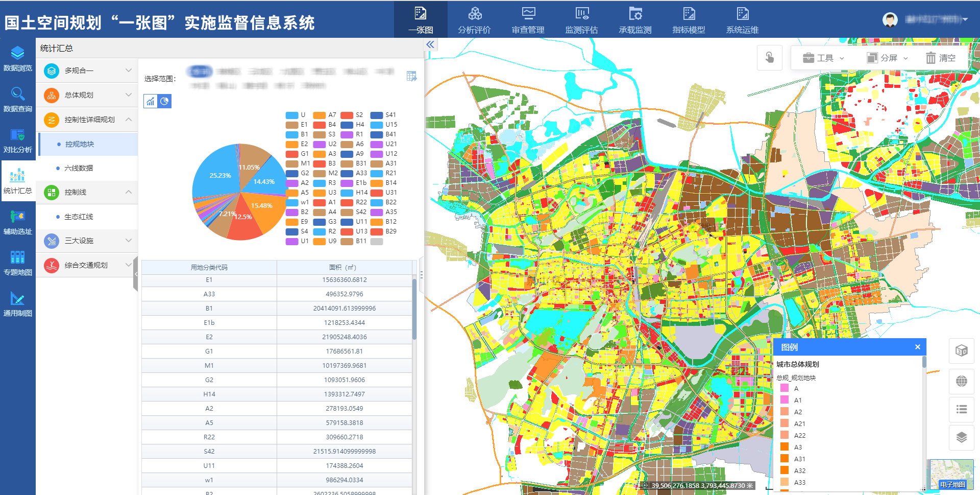Image resolution: width=980 pixels, height=495 pixels.
Task: Select the area value 20414091.613999996
Action: pos(345,309)
